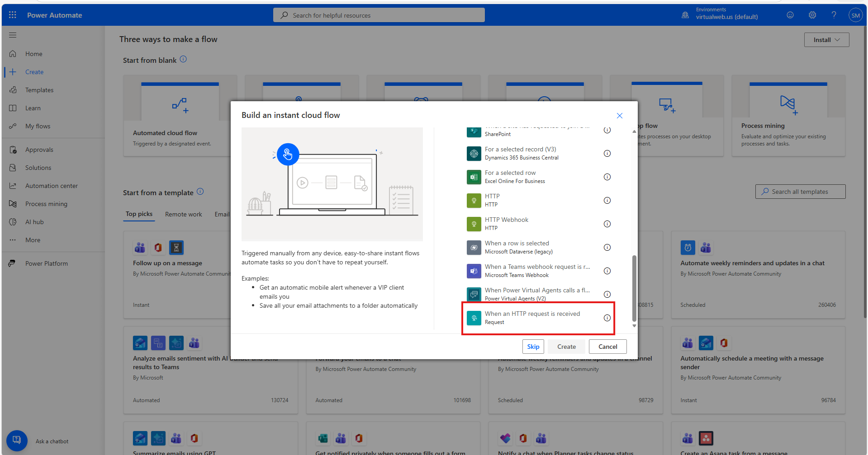
Task: Click the Approvals icon in sidebar
Action: click(x=13, y=150)
